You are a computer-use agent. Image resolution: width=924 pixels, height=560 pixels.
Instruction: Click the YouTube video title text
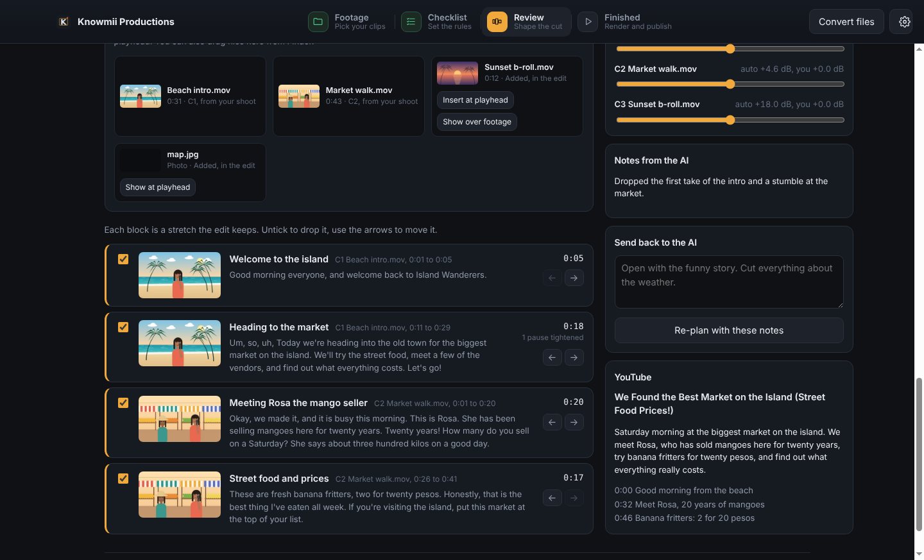click(720, 404)
